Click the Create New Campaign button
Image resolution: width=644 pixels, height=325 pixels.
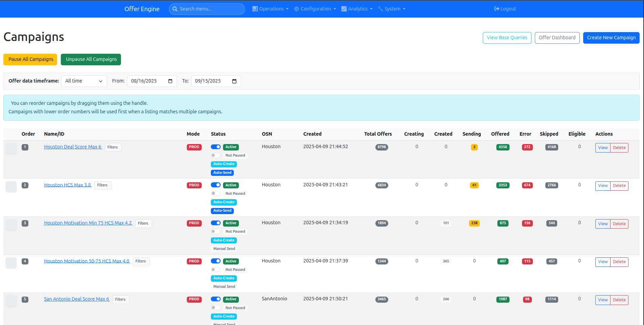point(611,38)
